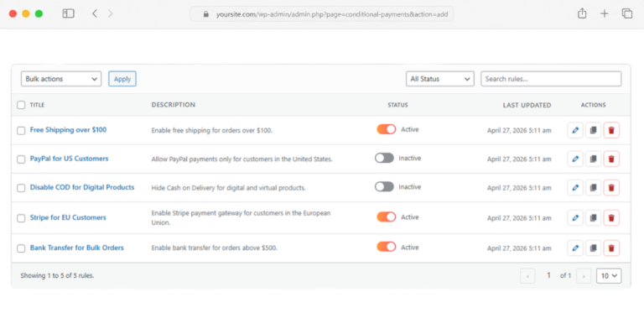Image resolution: width=644 pixels, height=334 pixels.
Task: Focus the browser address bar
Action: [322, 14]
